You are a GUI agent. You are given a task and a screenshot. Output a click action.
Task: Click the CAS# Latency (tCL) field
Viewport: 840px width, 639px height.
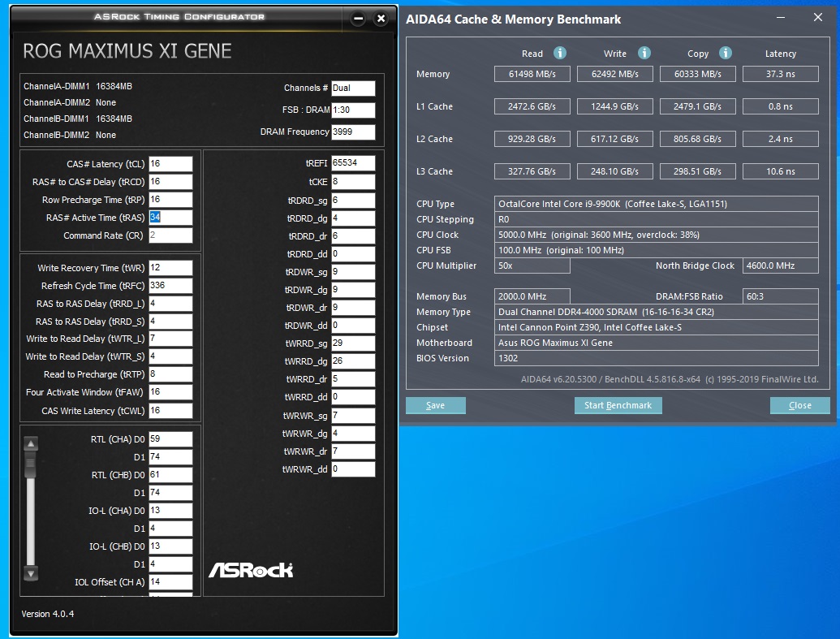(x=170, y=163)
